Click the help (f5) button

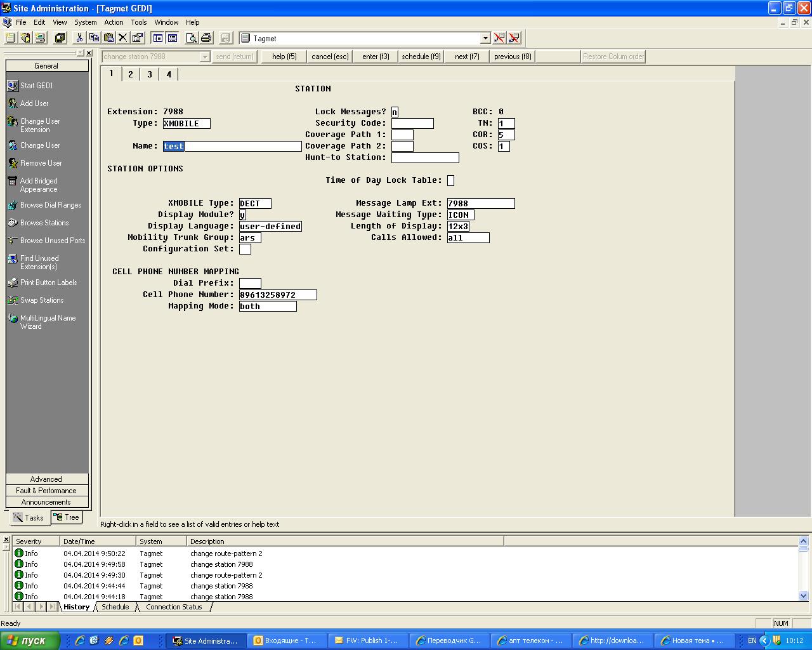284,56
